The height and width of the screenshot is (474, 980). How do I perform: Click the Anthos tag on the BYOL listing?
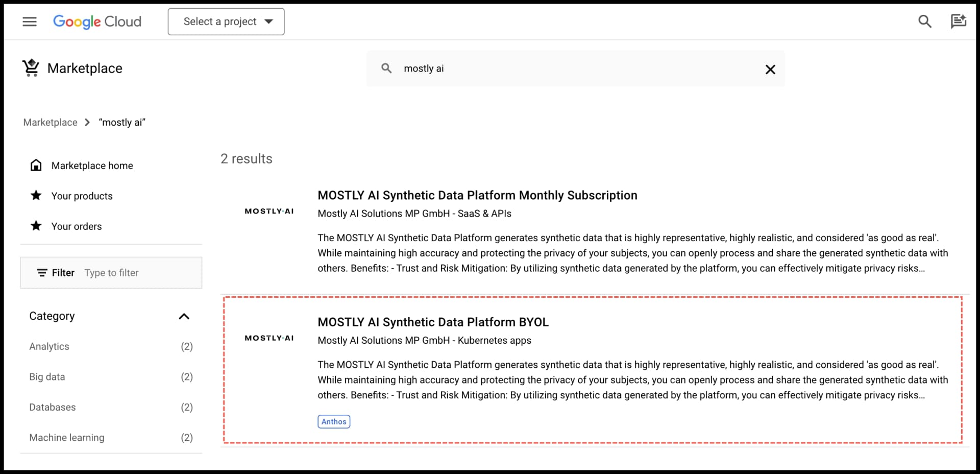point(333,421)
